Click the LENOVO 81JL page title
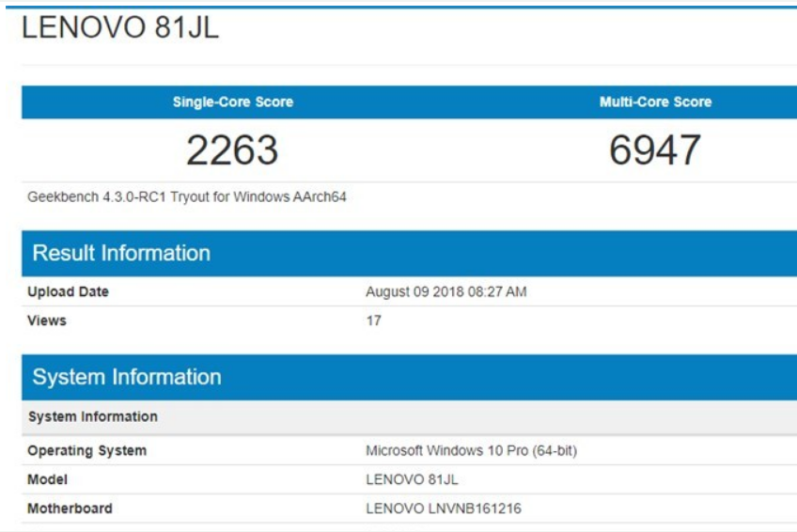797x532 pixels. (120, 27)
